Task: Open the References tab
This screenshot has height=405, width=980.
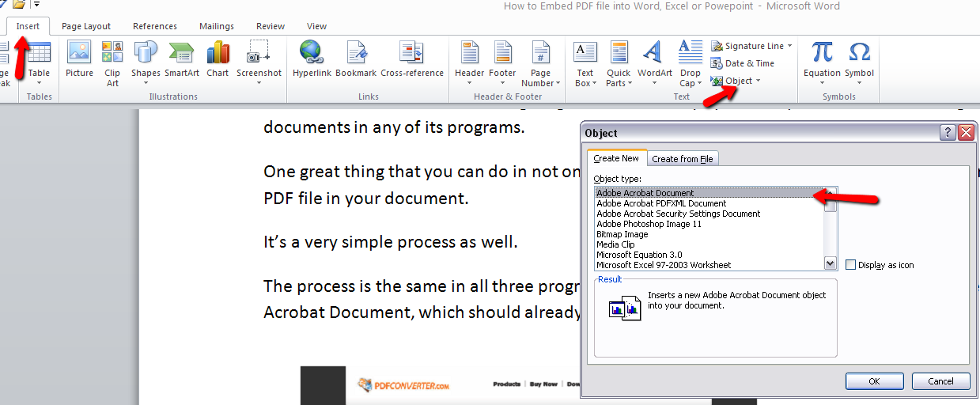Action: pos(155,26)
